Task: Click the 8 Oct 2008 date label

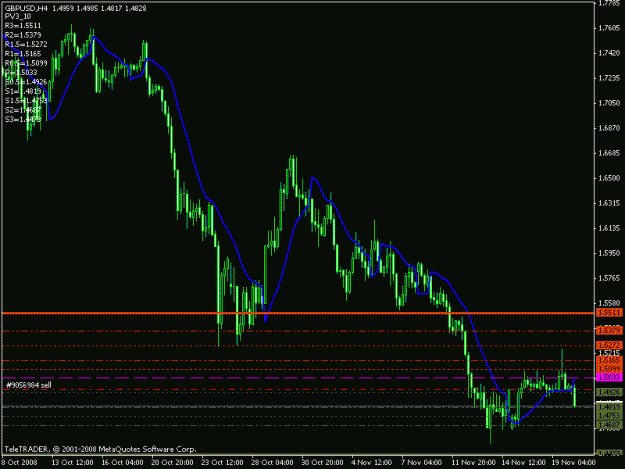Action: pyautogui.click(x=19, y=462)
